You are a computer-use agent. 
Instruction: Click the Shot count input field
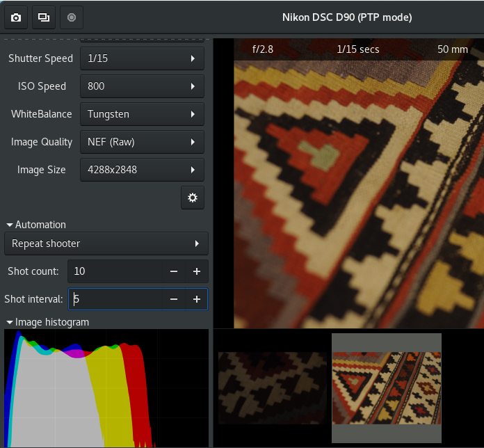coord(115,271)
